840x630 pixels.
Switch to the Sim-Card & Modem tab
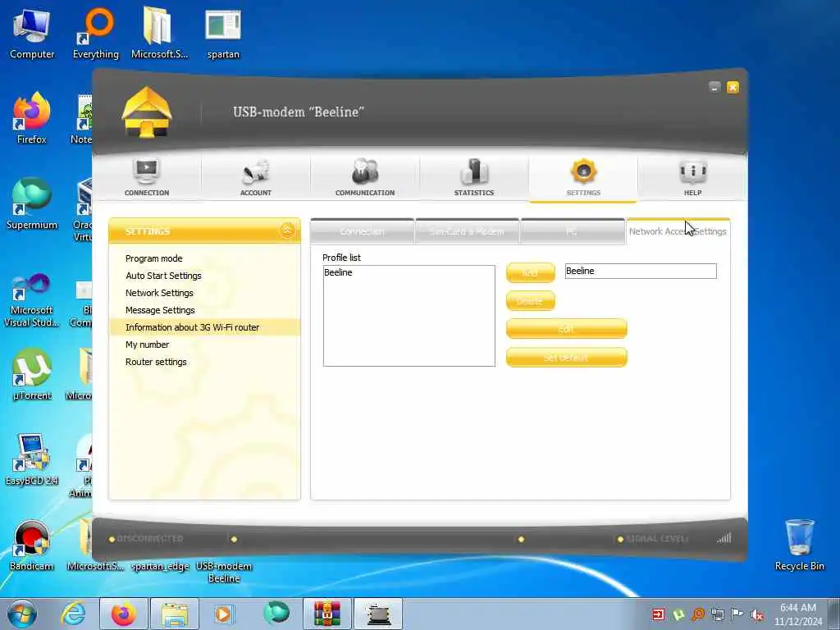(467, 231)
